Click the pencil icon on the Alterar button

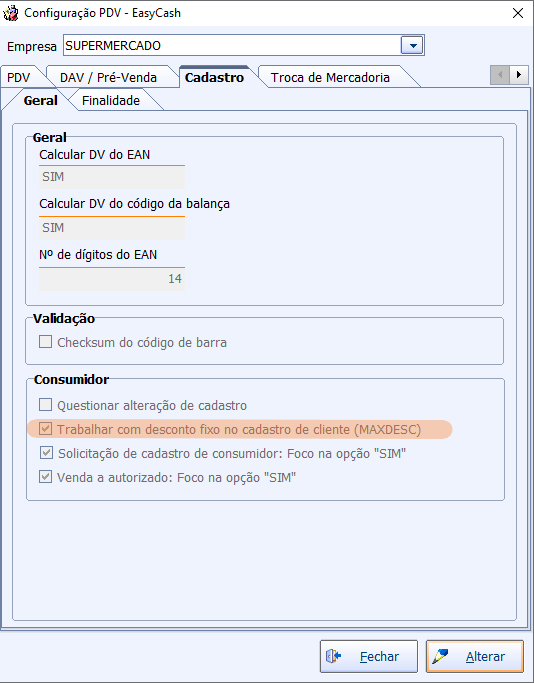click(440, 656)
